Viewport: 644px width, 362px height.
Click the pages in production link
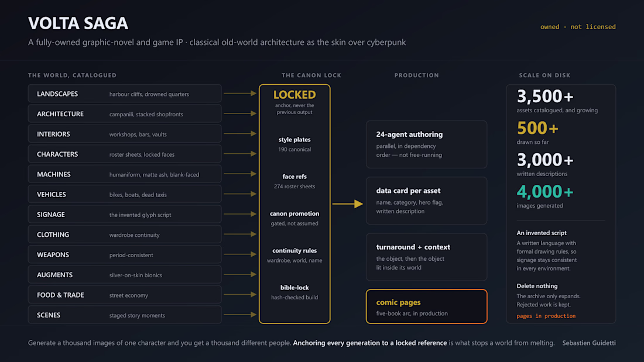pos(546,316)
